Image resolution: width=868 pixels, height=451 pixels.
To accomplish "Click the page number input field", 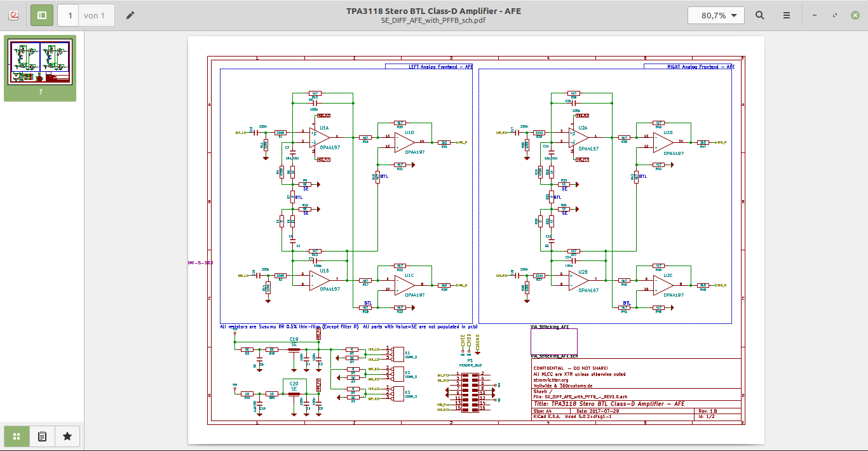I will (x=69, y=15).
